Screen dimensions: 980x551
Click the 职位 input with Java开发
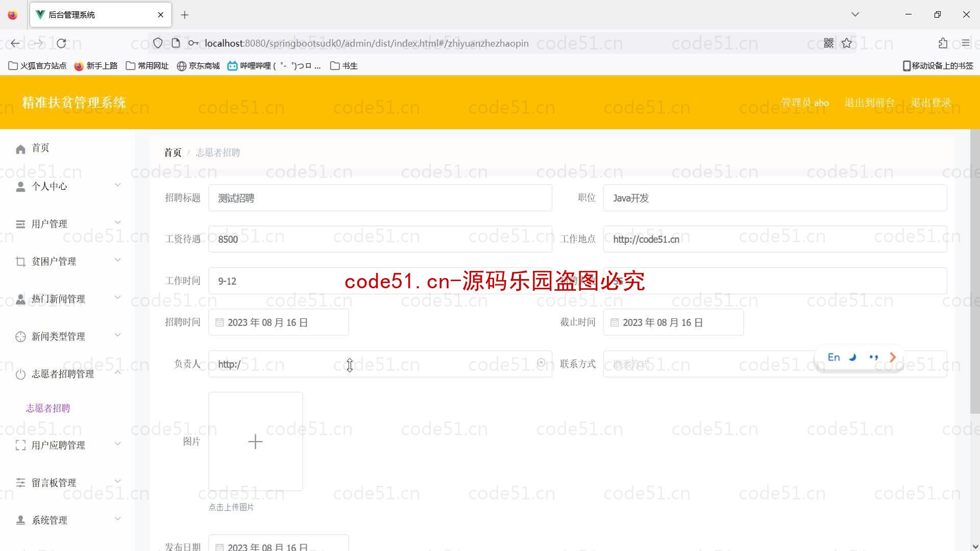[775, 198]
